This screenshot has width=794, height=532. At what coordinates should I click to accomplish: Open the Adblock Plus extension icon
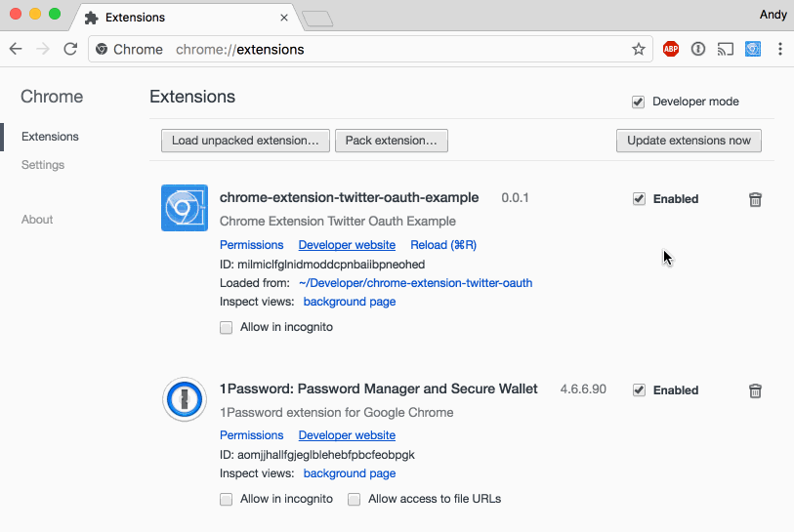click(671, 49)
